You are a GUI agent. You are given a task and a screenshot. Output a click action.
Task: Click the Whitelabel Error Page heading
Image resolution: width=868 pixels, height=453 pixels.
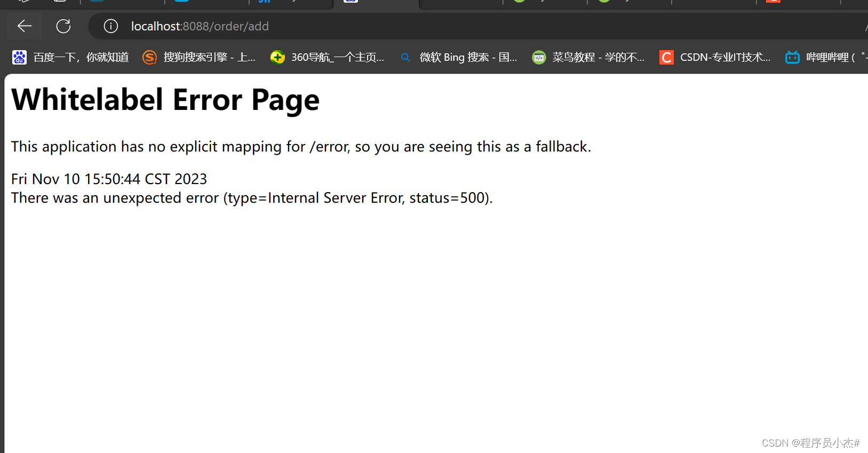[x=165, y=100]
